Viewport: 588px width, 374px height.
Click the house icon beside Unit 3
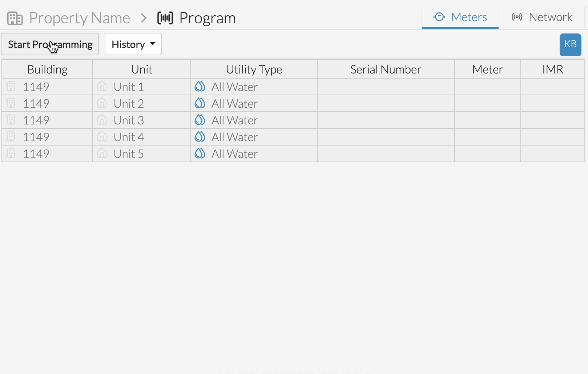point(102,120)
